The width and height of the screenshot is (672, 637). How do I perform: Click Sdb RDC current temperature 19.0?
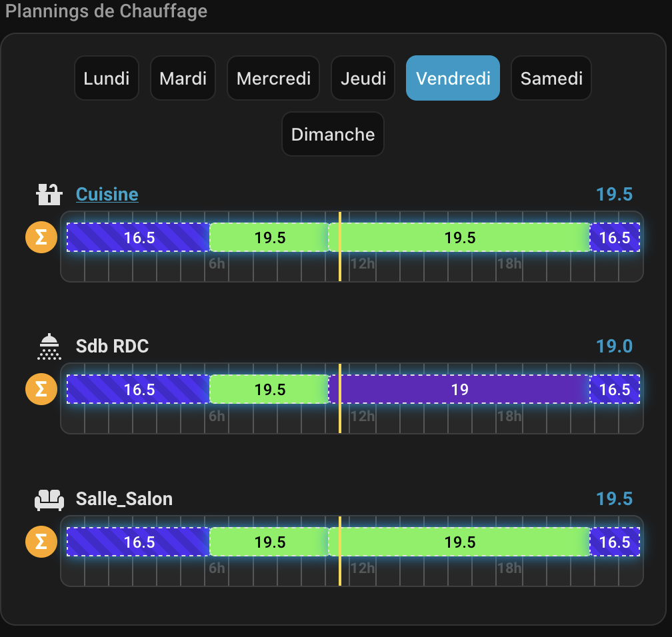tap(614, 346)
